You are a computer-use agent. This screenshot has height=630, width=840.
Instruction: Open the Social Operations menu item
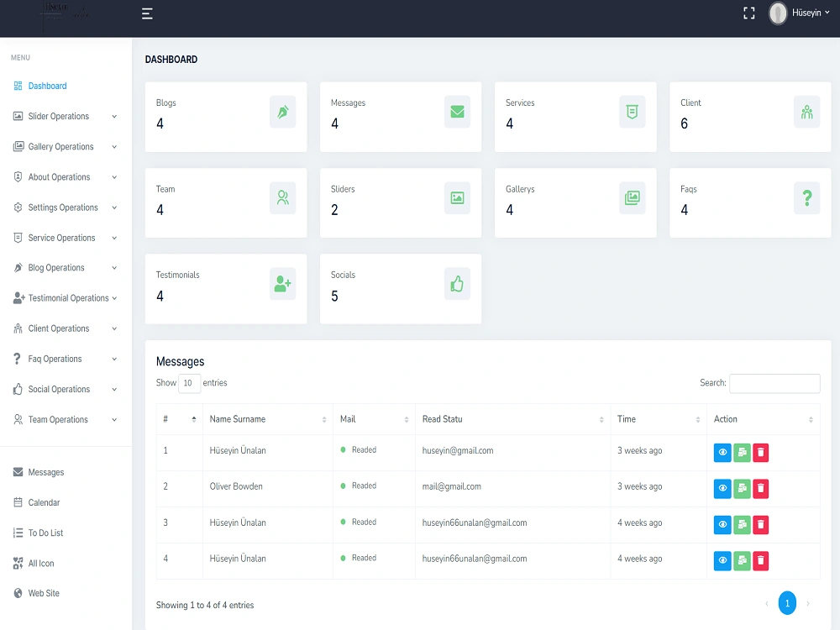(x=66, y=390)
